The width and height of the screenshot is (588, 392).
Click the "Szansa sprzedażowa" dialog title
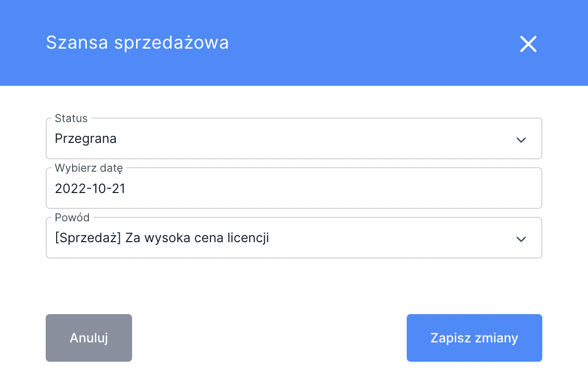coord(137,43)
